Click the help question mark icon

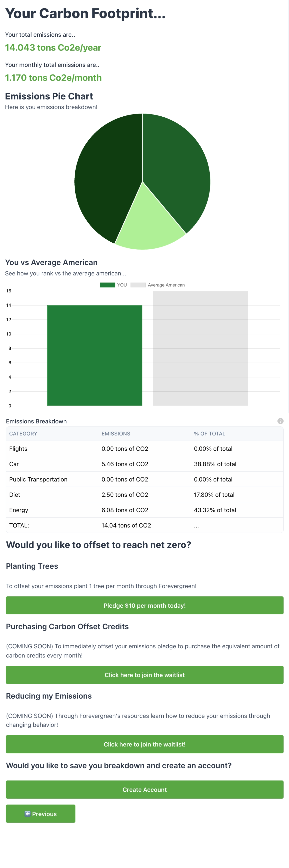[280, 421]
